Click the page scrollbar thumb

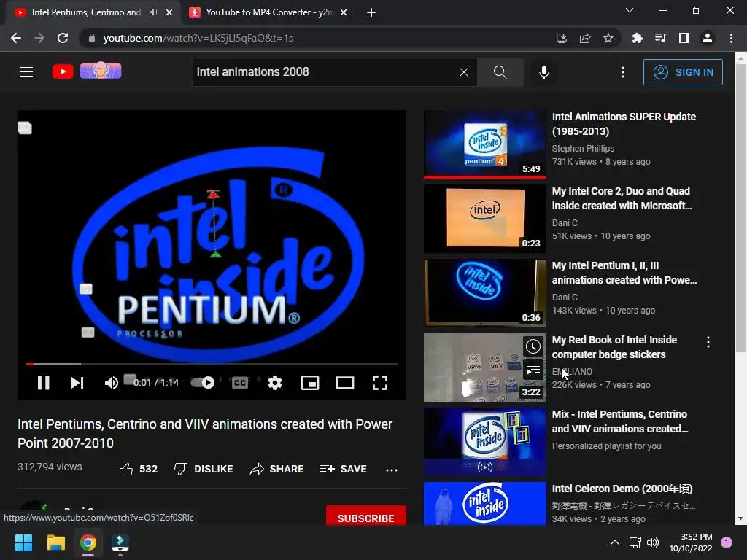[x=740, y=209]
